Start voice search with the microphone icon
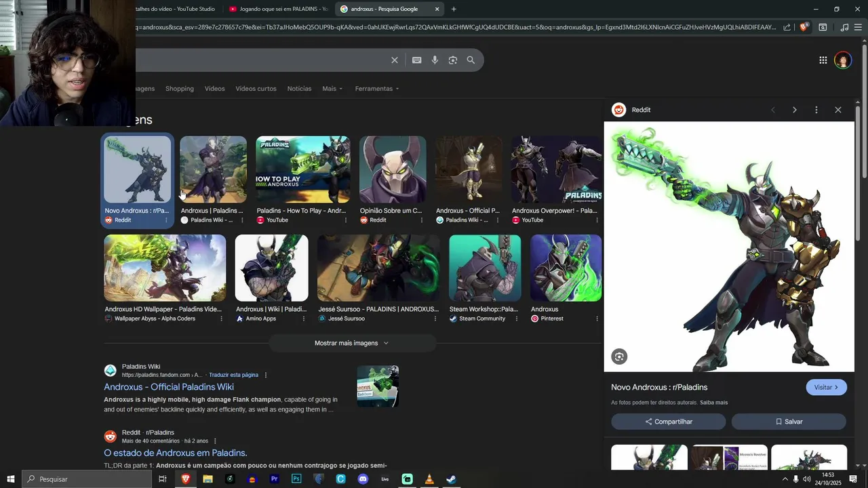Viewport: 868px width, 488px height. point(435,60)
